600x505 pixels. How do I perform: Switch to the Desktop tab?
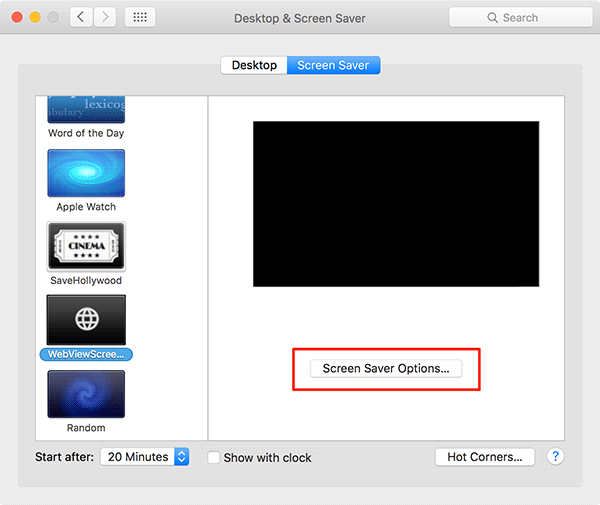[x=254, y=65]
